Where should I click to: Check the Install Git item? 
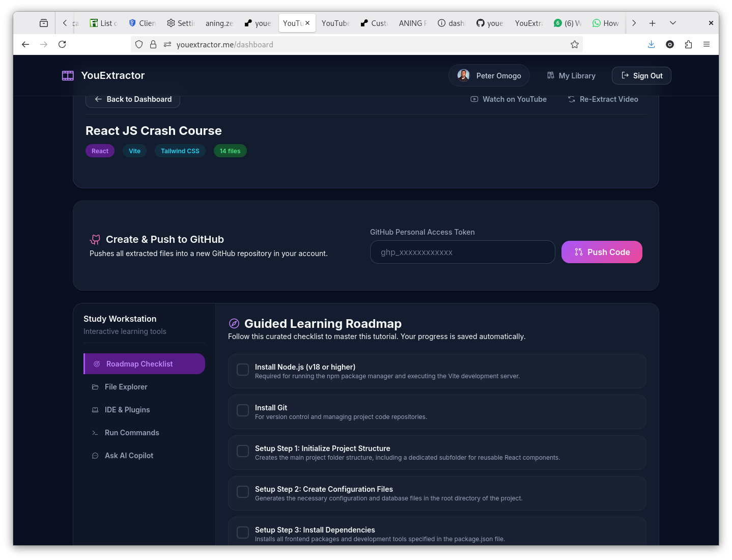point(243,410)
